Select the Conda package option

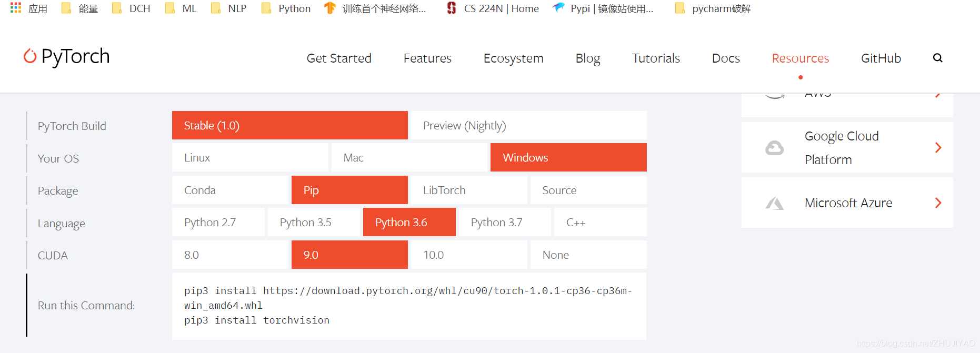pyautogui.click(x=231, y=190)
